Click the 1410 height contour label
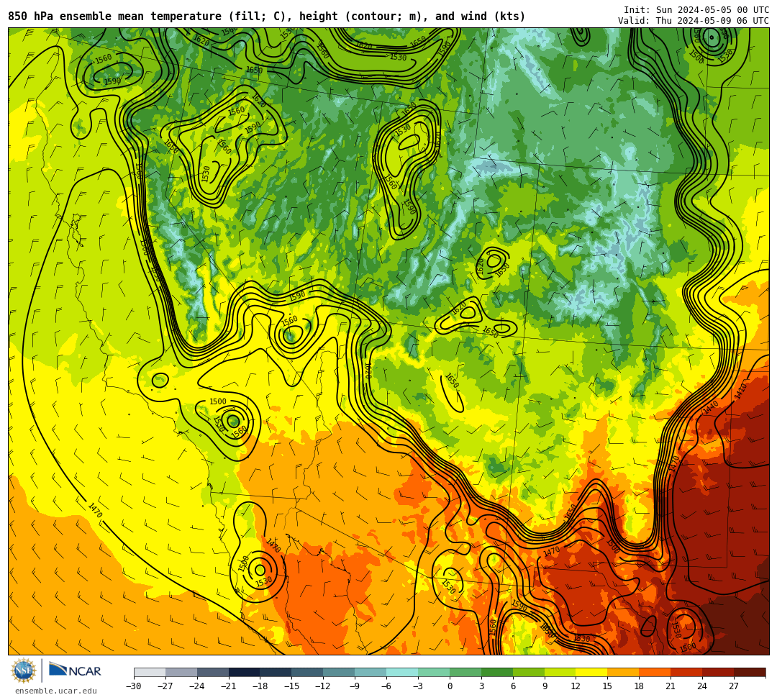The image size is (777, 700). pyautogui.click(x=740, y=391)
